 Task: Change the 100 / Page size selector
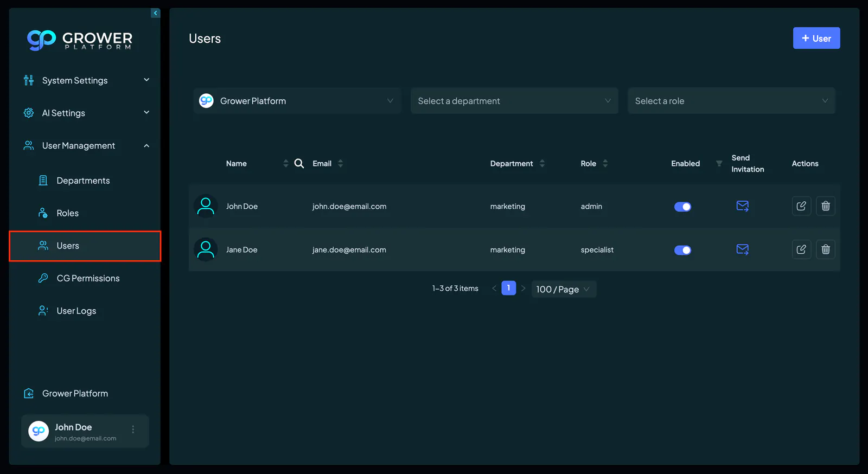pos(564,289)
